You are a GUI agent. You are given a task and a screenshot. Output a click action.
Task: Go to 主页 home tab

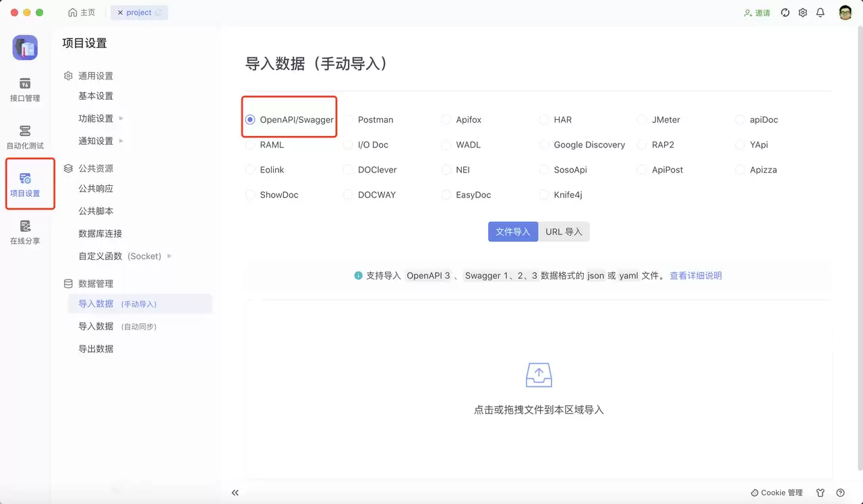coord(82,13)
